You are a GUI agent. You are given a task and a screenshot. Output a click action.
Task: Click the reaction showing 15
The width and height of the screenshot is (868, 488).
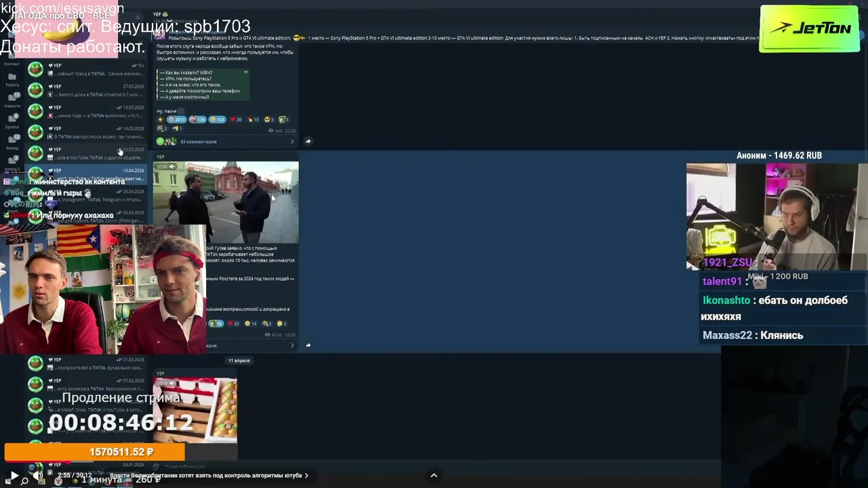[254, 120]
